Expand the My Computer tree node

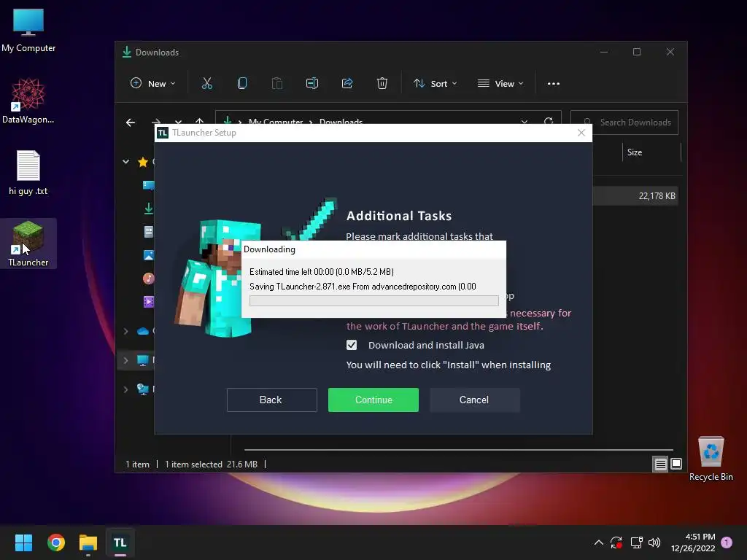(125, 360)
